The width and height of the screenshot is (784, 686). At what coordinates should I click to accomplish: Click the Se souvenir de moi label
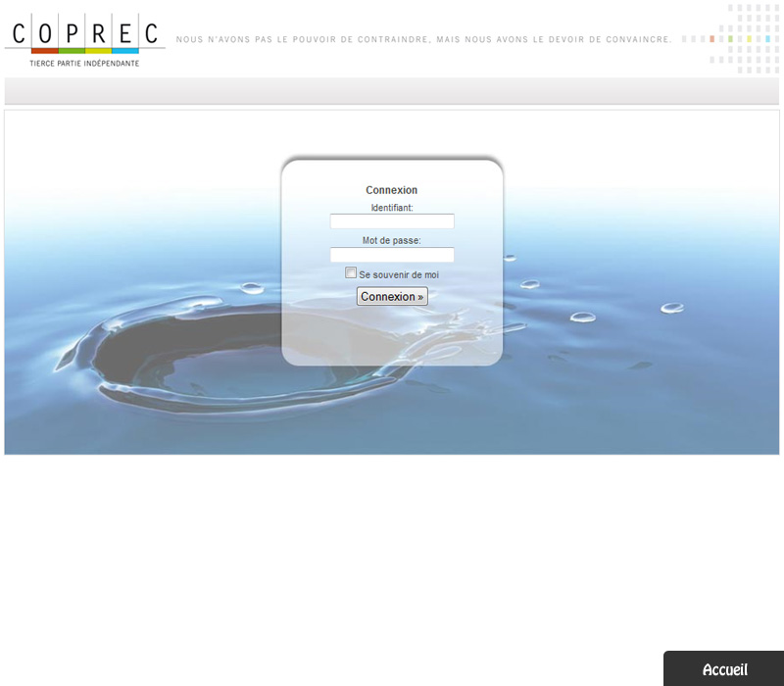[399, 275]
